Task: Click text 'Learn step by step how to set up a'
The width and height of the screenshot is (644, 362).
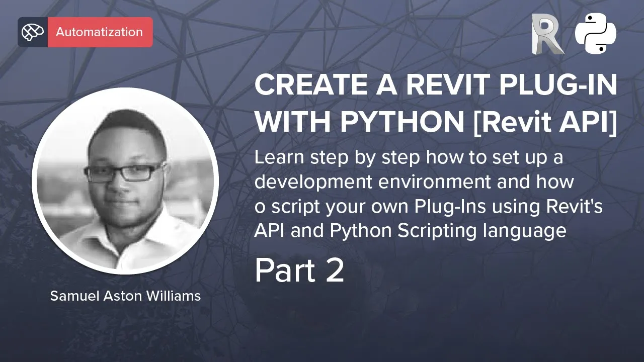Action: pos(409,157)
